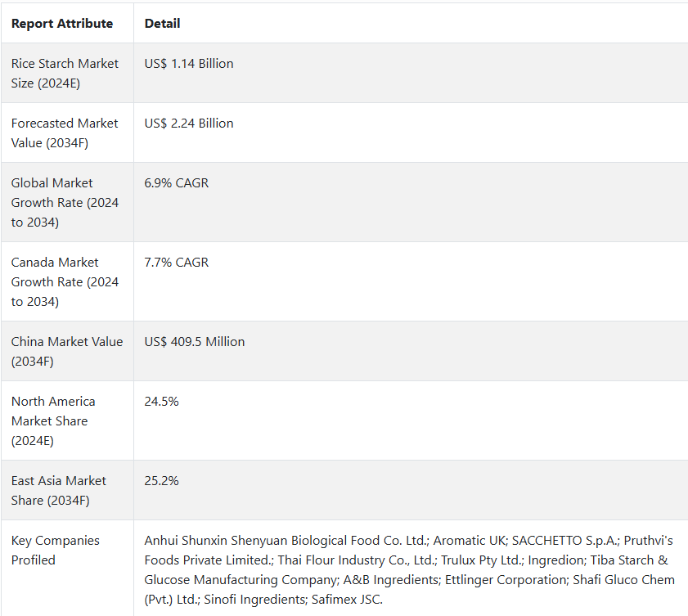This screenshot has width=688, height=616.
Task: Click Sinofi Ingredients company name
Action: click(x=255, y=600)
